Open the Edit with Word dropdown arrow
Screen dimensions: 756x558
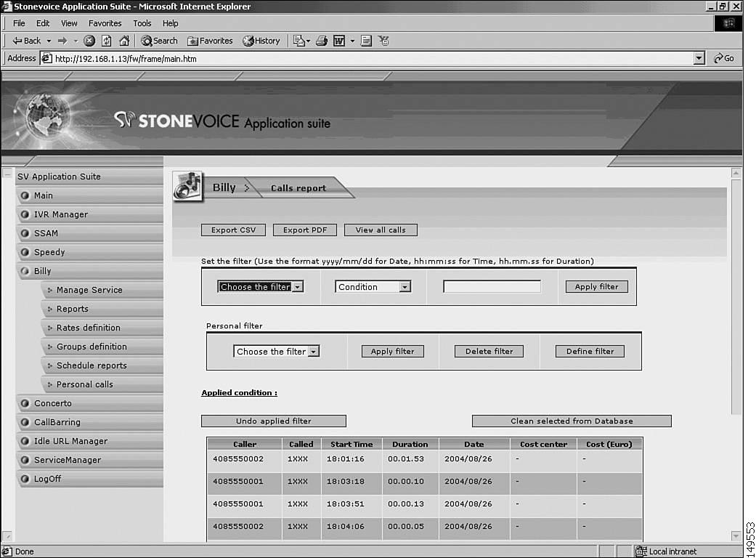click(x=352, y=41)
